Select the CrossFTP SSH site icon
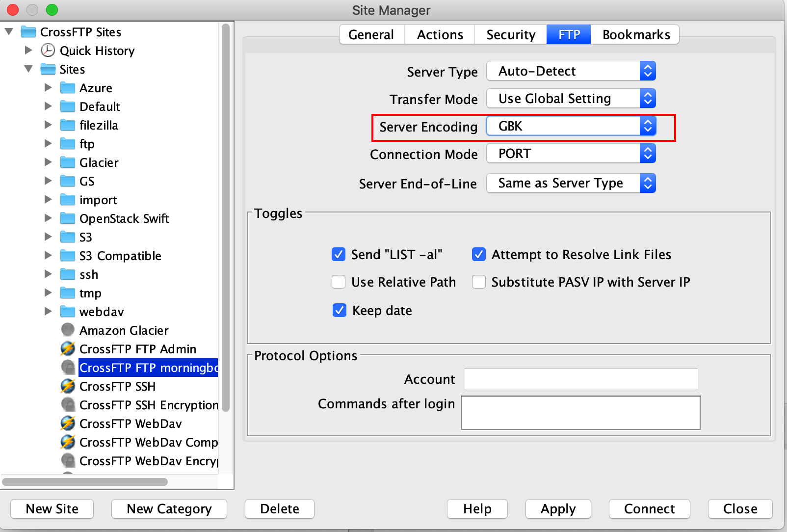Viewport: 787px width, 532px height. [x=68, y=386]
